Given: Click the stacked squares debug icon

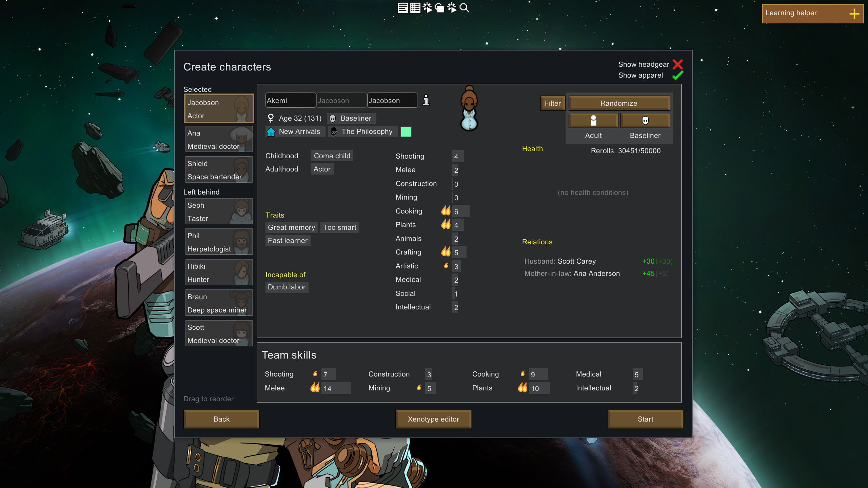Looking at the screenshot, I should (439, 7).
